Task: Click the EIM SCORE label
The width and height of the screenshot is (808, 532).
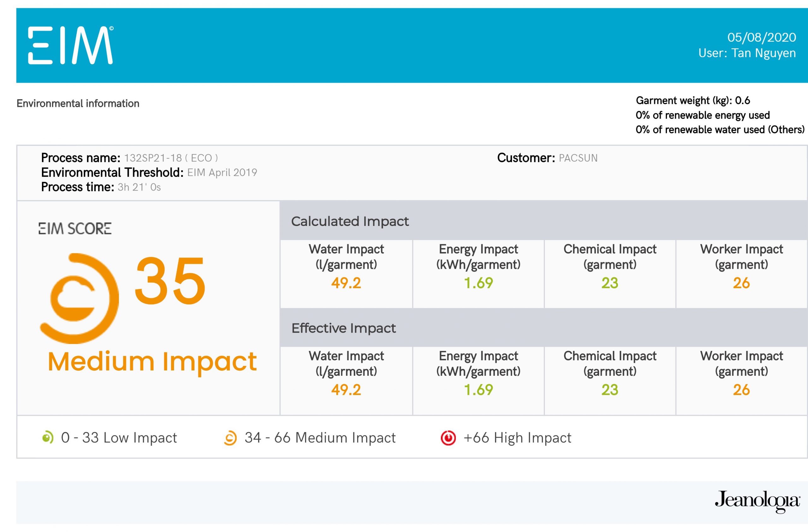Action: coord(75,228)
